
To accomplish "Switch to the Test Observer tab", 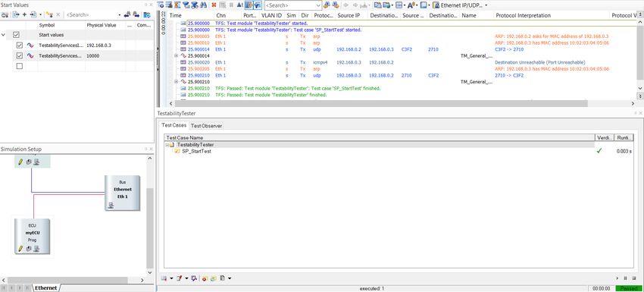I will point(207,126).
